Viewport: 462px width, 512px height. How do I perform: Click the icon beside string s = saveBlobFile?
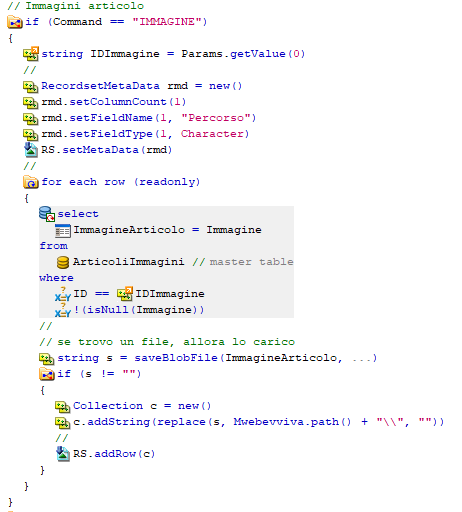[46, 358]
